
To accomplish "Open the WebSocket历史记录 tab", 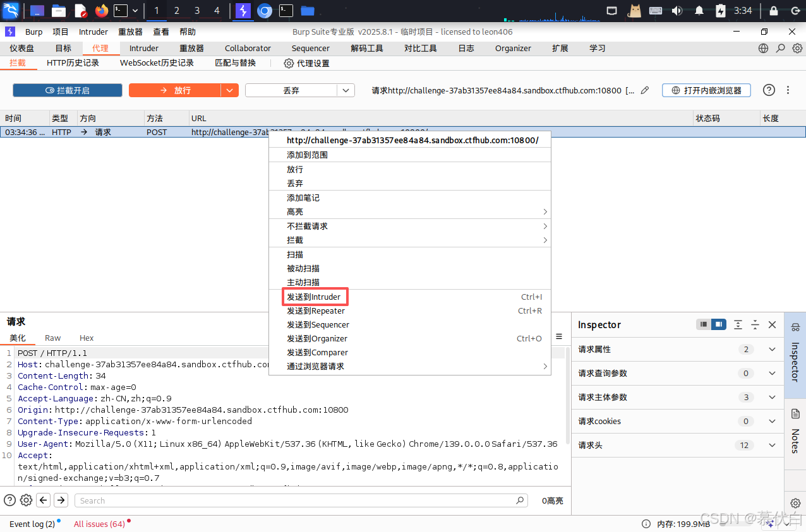I will pos(157,63).
